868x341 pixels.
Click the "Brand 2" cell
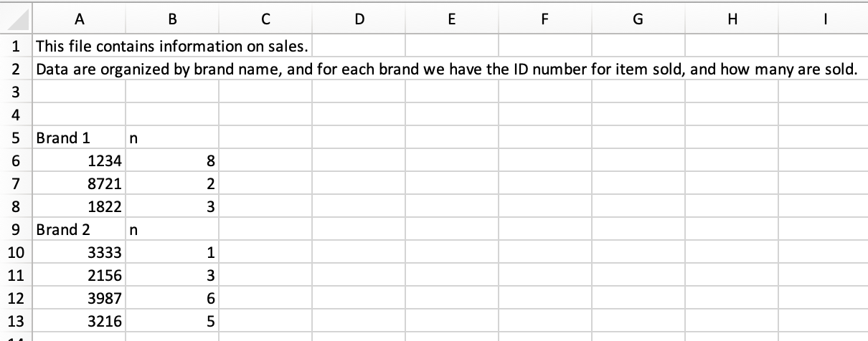pyautogui.click(x=78, y=230)
